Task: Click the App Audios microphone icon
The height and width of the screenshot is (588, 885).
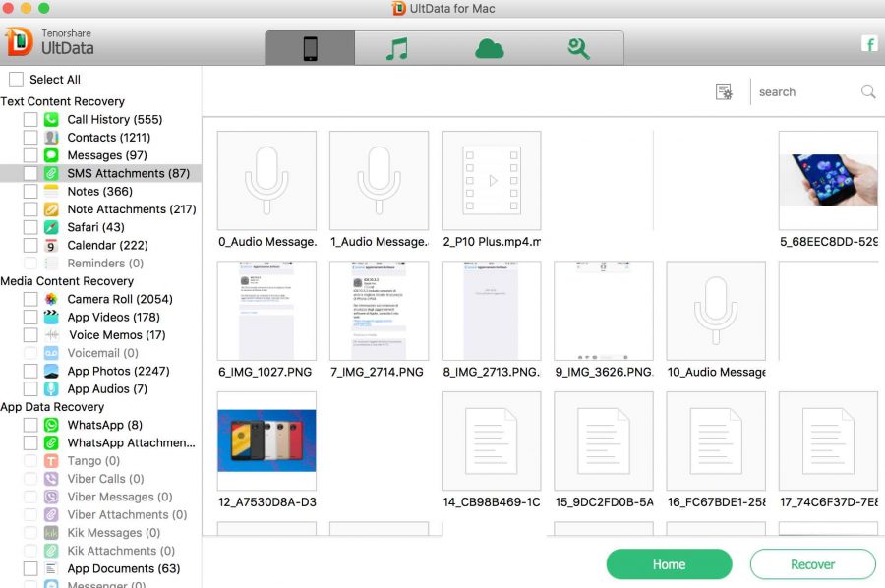Action: 51,388
